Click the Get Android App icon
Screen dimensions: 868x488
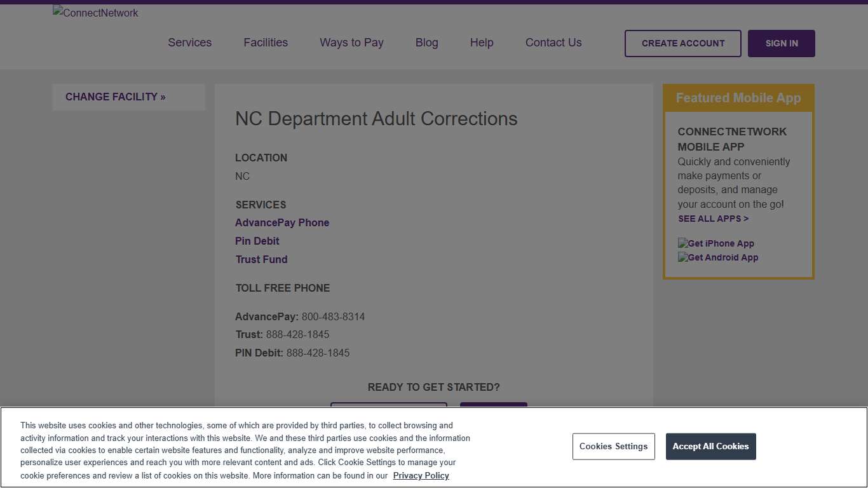717,257
